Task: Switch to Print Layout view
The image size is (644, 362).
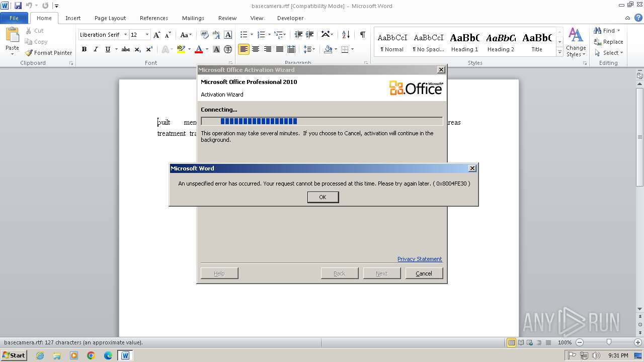Action: [x=511, y=342]
